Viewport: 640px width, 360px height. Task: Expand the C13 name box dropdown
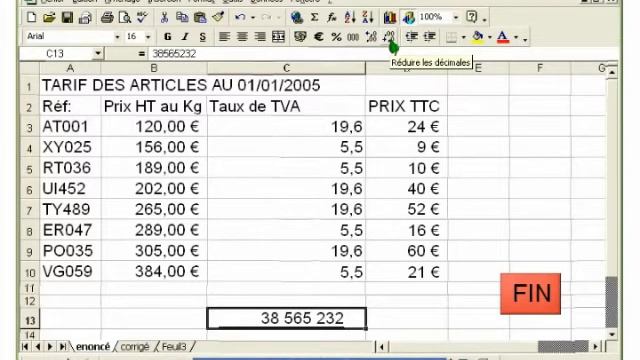[x=98, y=53]
